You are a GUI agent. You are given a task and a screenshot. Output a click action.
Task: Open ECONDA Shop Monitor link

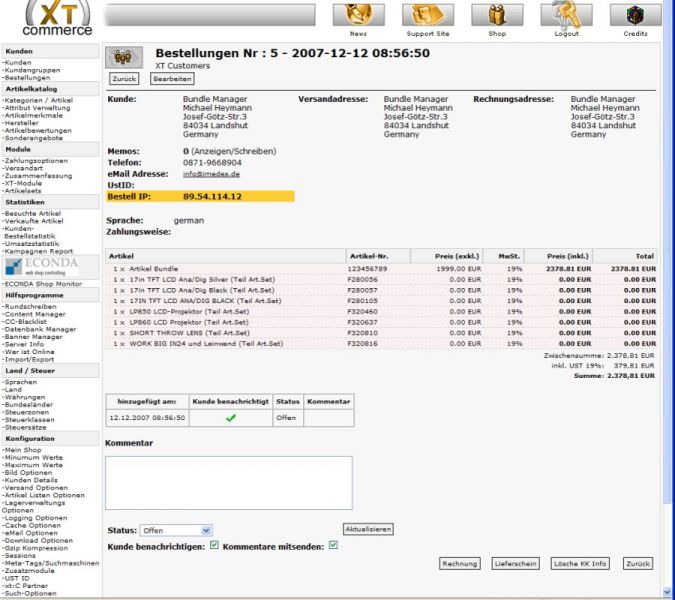[x=42, y=284]
